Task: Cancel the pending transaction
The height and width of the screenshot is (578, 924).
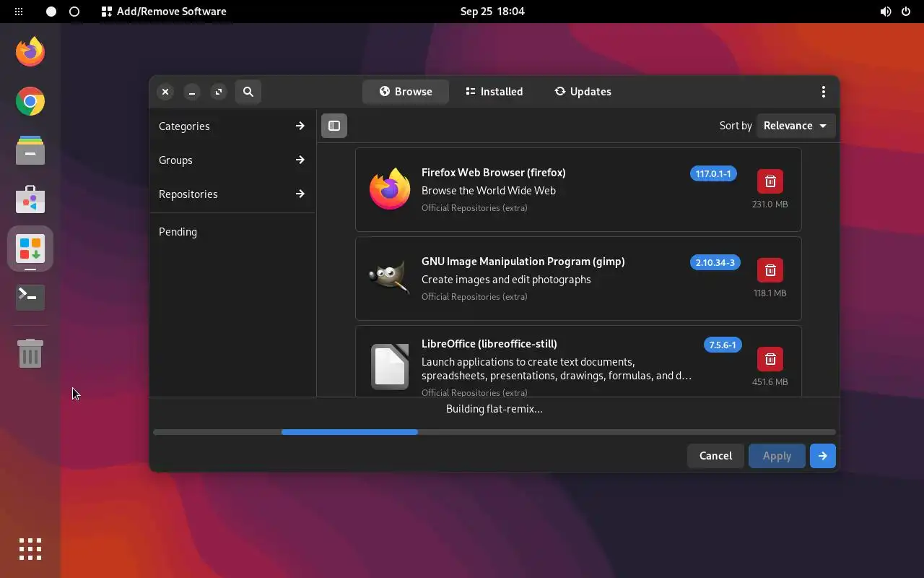Action: pyautogui.click(x=715, y=456)
